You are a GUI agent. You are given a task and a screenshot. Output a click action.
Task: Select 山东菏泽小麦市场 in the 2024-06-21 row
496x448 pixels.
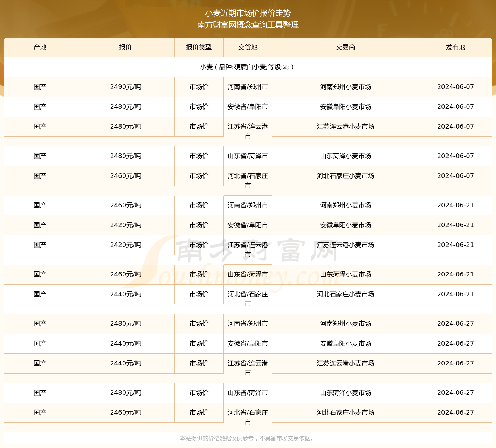345,274
